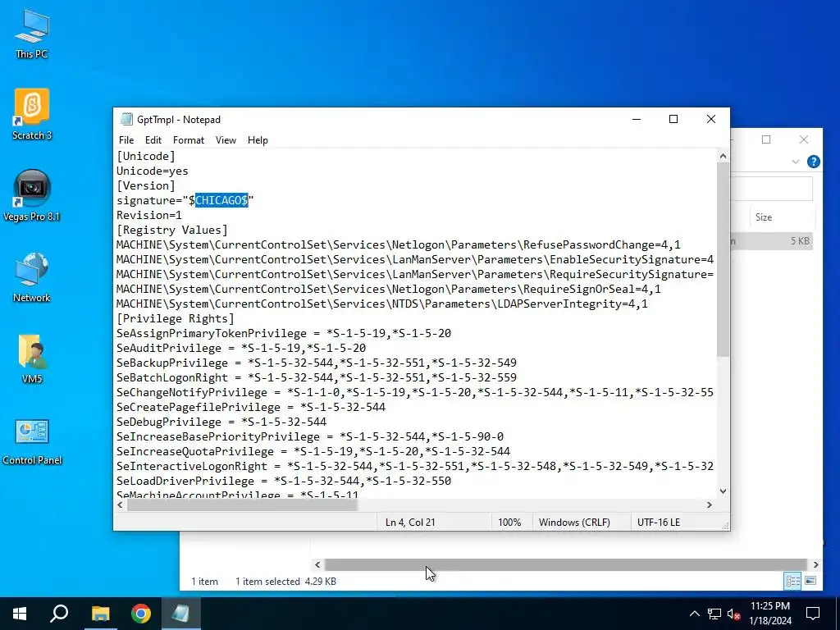
Task: Open the View menu in Notepad
Action: 226,139
